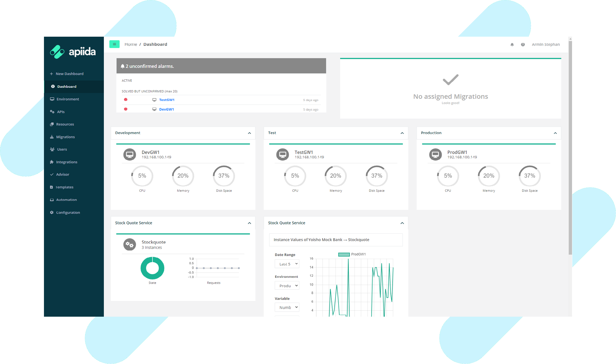Click the ProdGW1 gateway monitor icon

[x=435, y=154]
